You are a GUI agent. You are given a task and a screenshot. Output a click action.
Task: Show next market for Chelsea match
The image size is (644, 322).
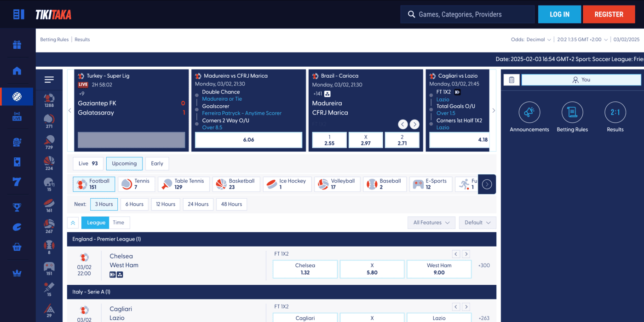[x=466, y=254]
